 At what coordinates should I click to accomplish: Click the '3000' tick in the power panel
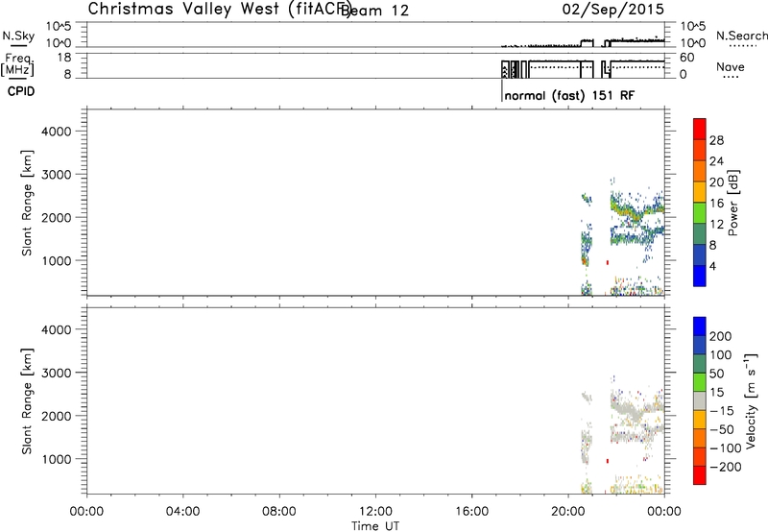coord(57,175)
